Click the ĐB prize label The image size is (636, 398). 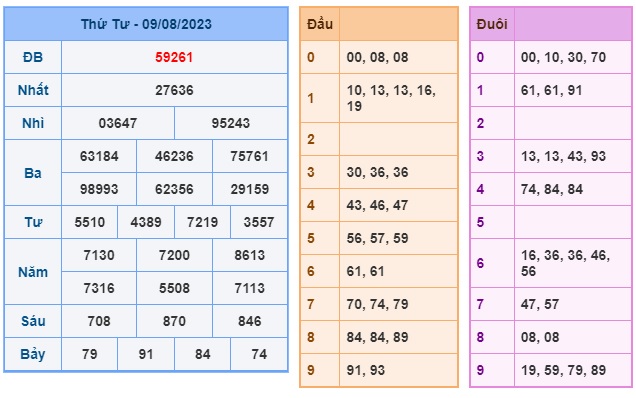(33, 57)
